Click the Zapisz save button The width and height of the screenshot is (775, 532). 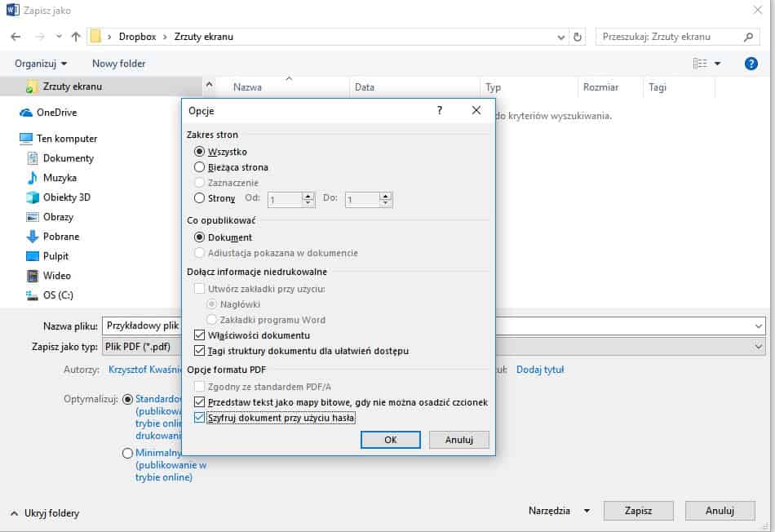(x=638, y=511)
